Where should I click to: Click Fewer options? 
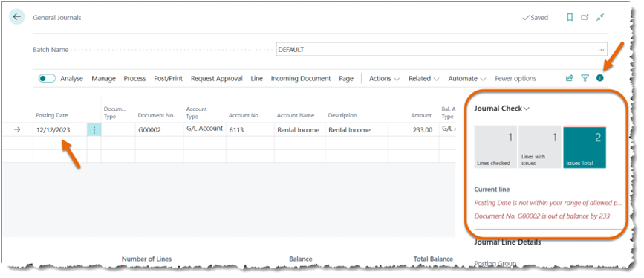(x=515, y=78)
